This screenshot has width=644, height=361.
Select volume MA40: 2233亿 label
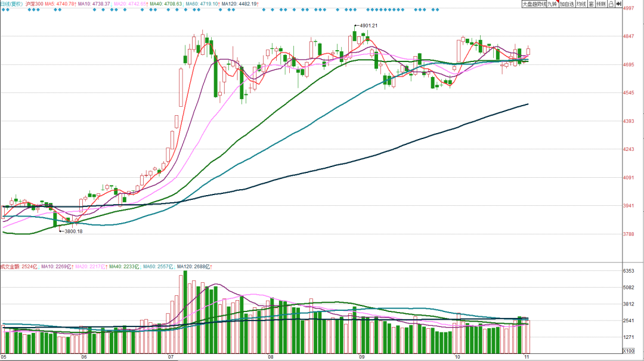point(125,267)
